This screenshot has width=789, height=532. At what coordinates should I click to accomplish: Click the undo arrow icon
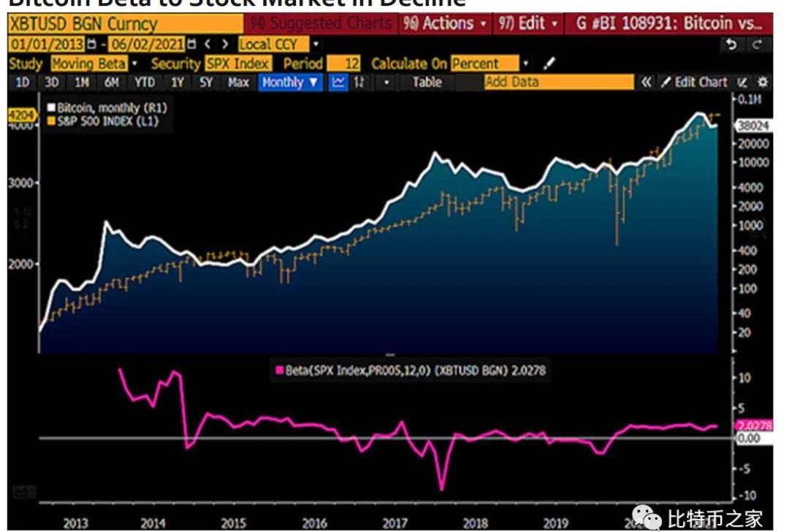731,45
